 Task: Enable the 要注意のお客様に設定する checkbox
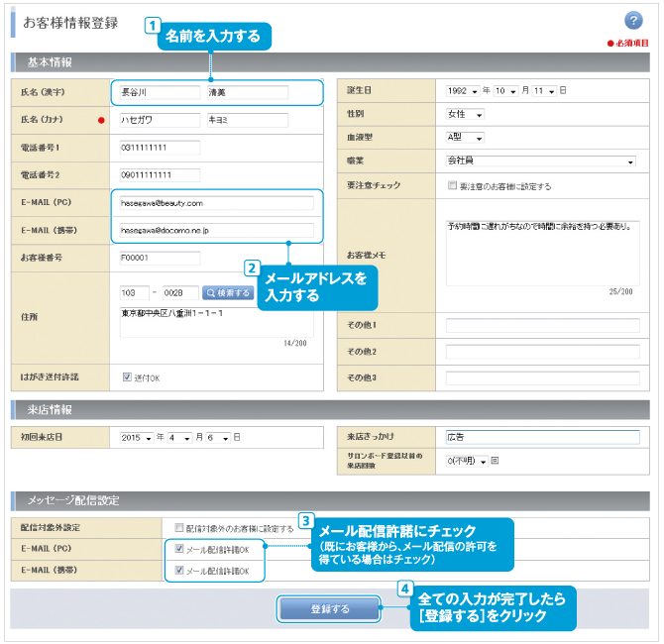[x=452, y=185]
